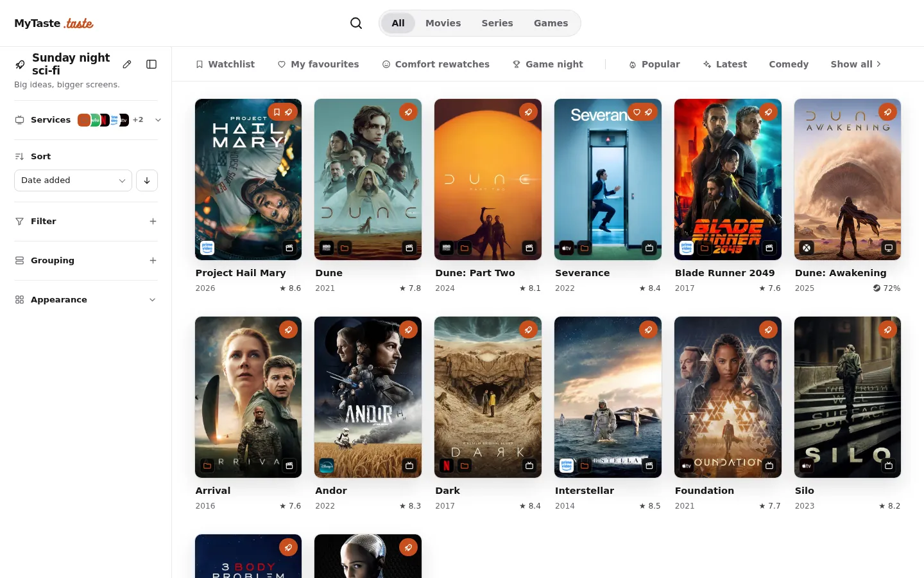924x578 pixels.
Task: Edit the Sunday night sci-fi list title
Action: (x=127, y=64)
